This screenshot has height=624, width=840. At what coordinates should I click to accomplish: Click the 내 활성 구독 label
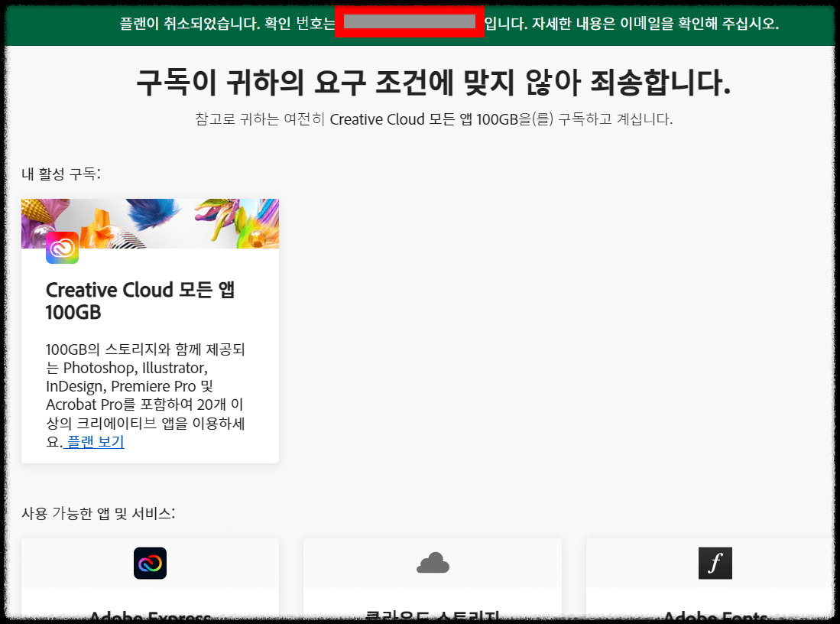(x=61, y=174)
